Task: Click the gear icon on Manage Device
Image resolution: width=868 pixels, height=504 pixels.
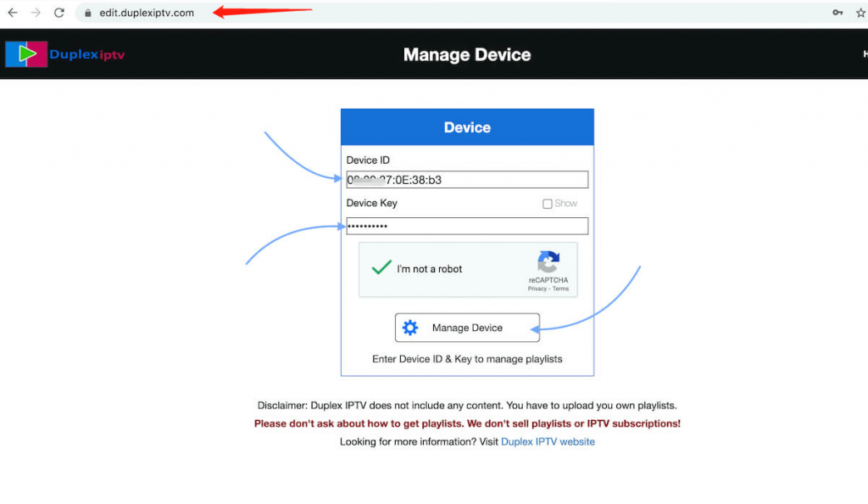Action: click(410, 328)
